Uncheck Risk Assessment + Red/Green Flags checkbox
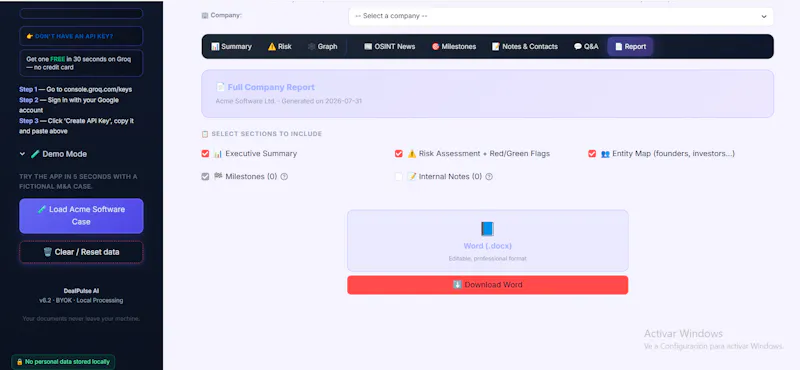 tap(398, 154)
